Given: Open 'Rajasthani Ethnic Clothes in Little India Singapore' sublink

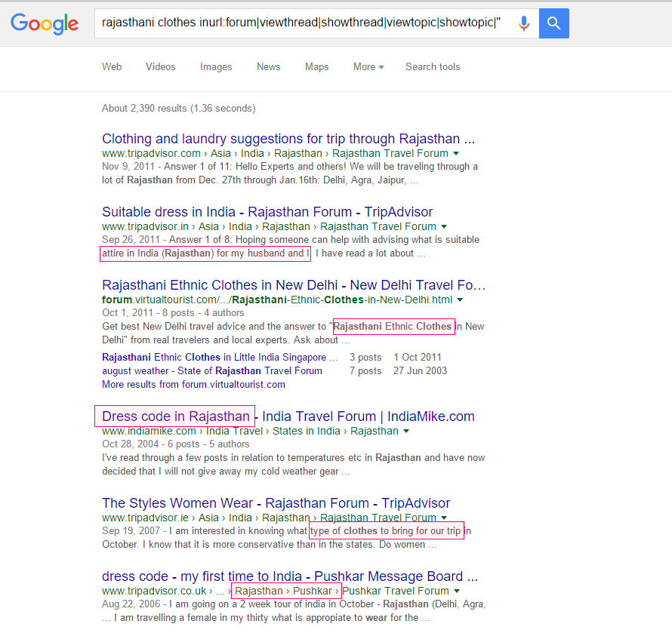Looking at the screenshot, I should click(x=220, y=357).
